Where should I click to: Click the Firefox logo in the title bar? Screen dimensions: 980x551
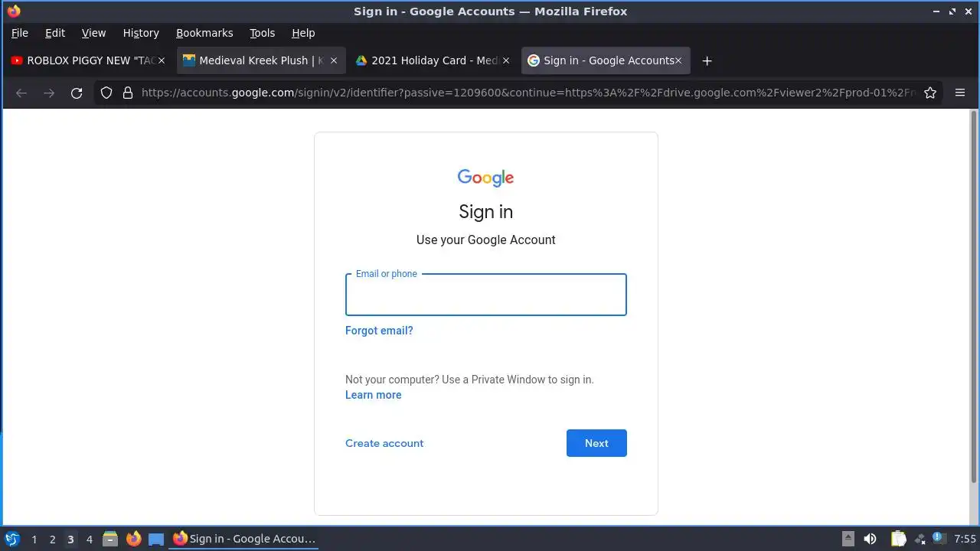[13, 11]
